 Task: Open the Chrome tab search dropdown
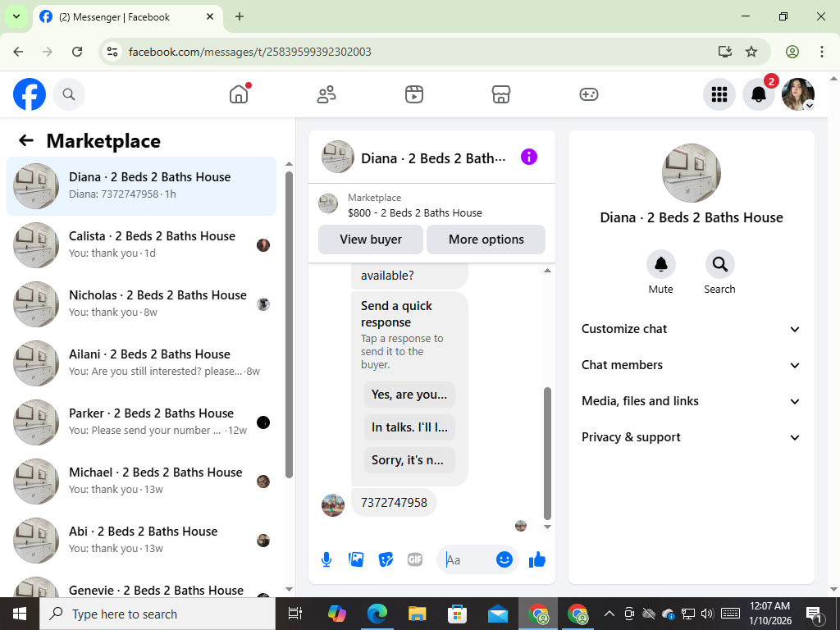16,16
